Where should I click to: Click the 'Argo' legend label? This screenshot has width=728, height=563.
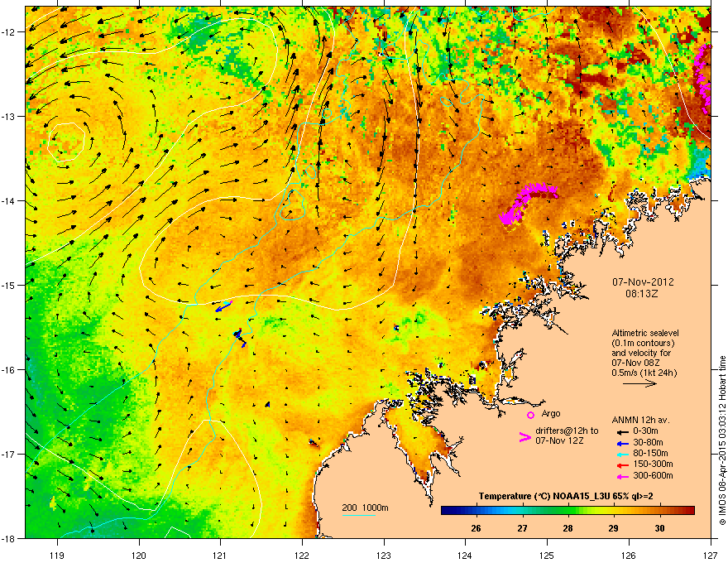pos(551,413)
